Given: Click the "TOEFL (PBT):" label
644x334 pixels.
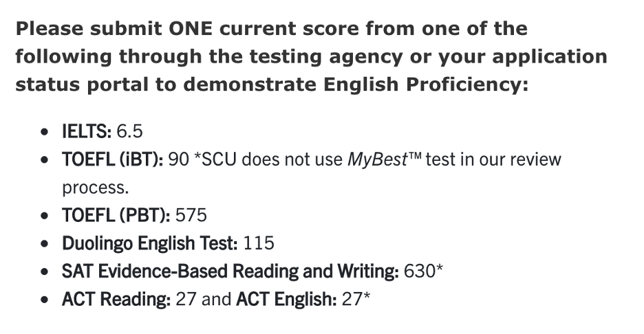Looking at the screenshot, I should coord(116,216).
